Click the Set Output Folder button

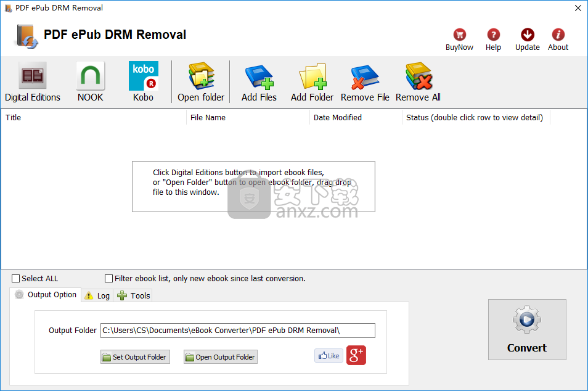[136, 357]
